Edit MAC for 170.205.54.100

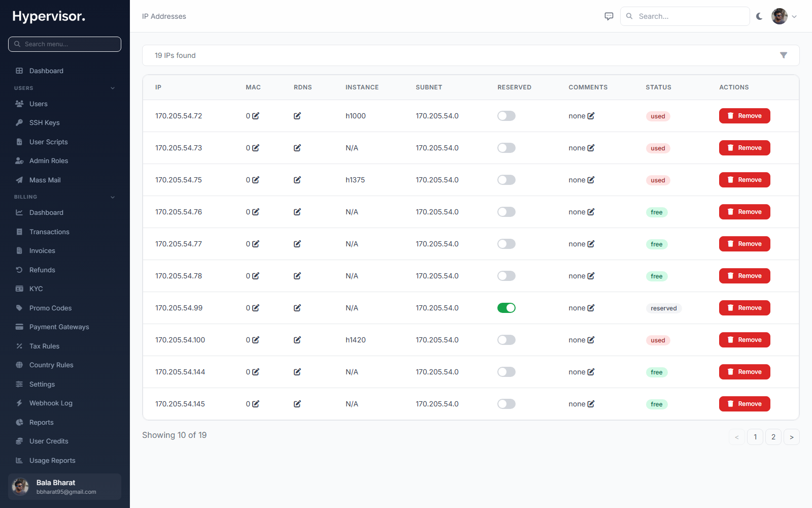(x=256, y=340)
